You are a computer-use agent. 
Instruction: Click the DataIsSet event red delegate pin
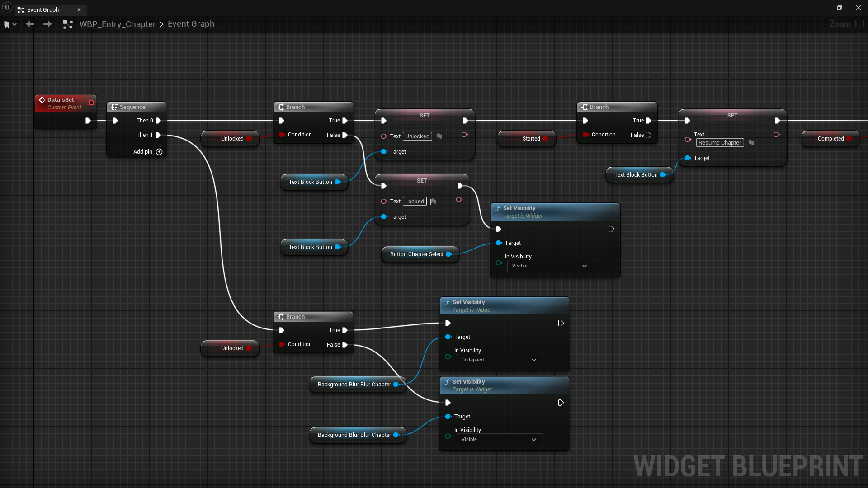coord(91,103)
